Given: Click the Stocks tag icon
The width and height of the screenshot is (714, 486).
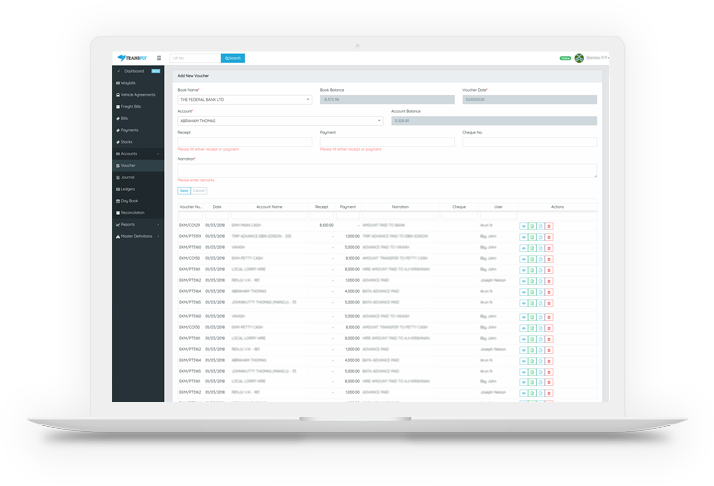Looking at the screenshot, I should point(118,142).
